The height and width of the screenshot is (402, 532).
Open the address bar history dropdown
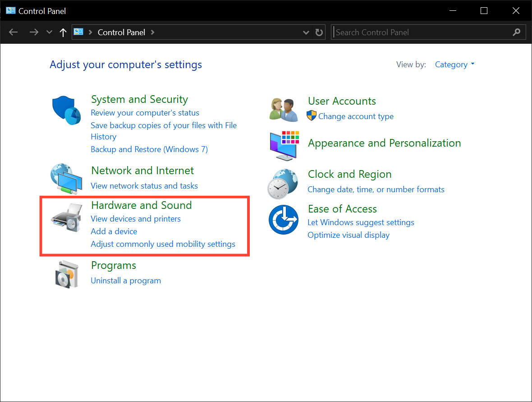(x=306, y=32)
